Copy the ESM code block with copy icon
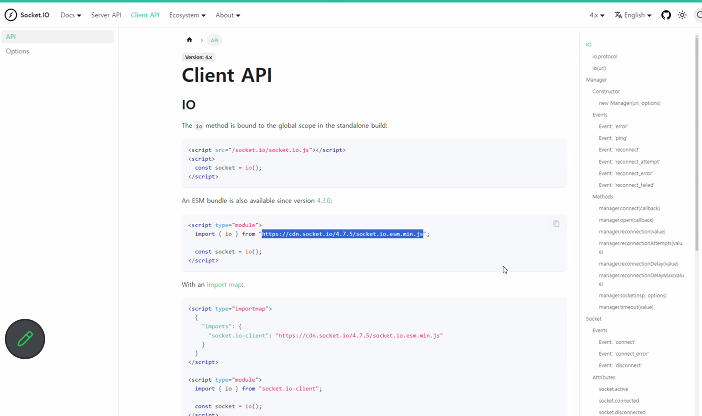This screenshot has height=416, width=702. point(556,223)
